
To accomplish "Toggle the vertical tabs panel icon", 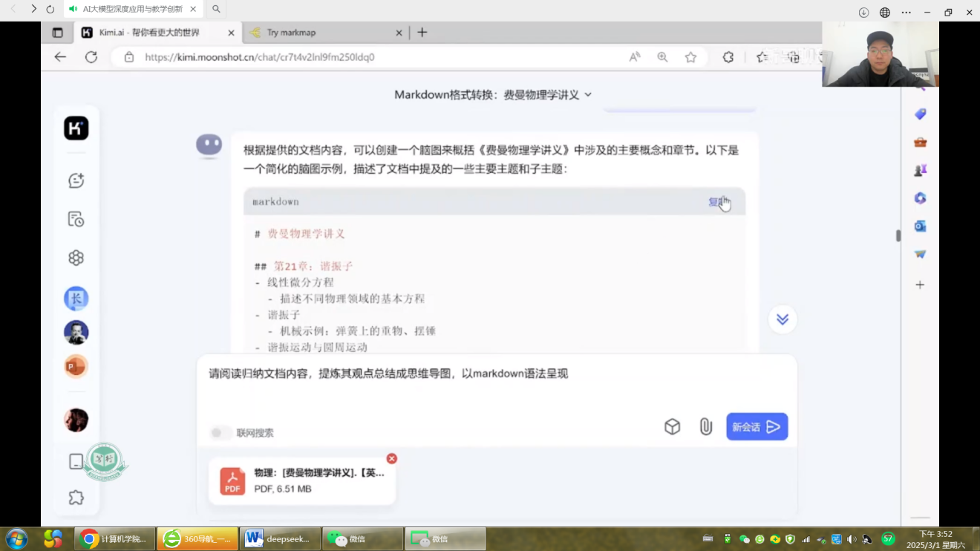I will (57, 33).
